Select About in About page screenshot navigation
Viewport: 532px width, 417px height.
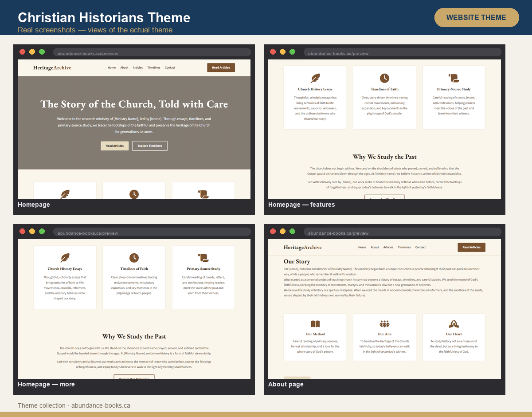pyautogui.click(x=375, y=247)
